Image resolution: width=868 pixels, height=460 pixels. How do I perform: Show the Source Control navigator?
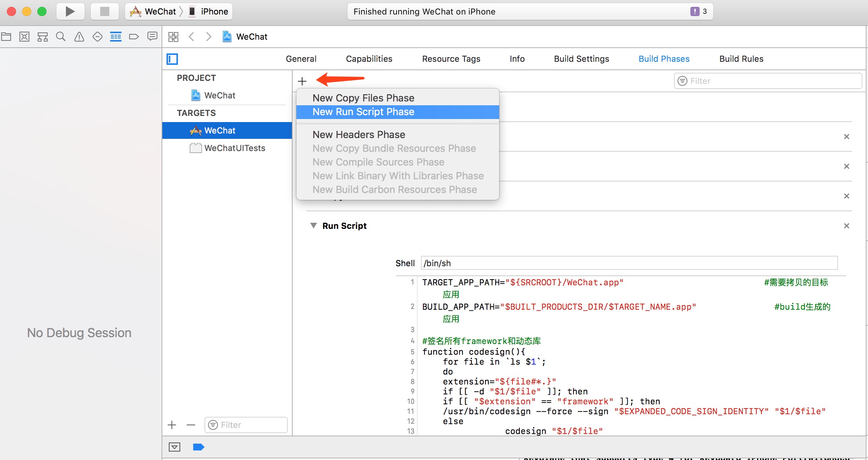[x=24, y=37]
